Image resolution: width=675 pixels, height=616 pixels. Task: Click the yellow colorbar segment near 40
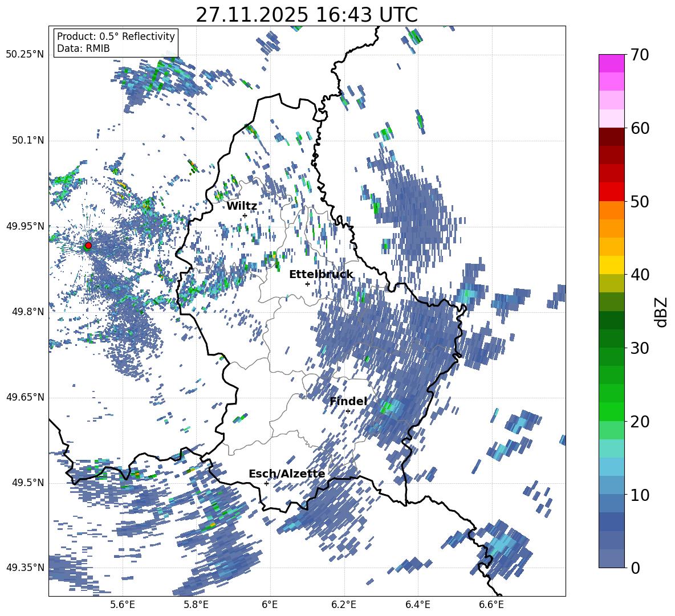pos(611,265)
